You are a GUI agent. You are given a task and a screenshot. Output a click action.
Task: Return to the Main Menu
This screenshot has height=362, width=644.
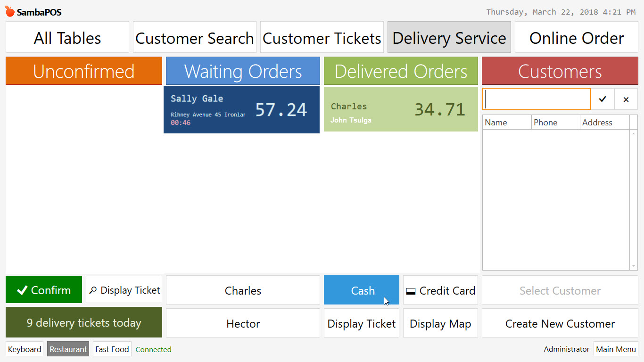click(616, 349)
